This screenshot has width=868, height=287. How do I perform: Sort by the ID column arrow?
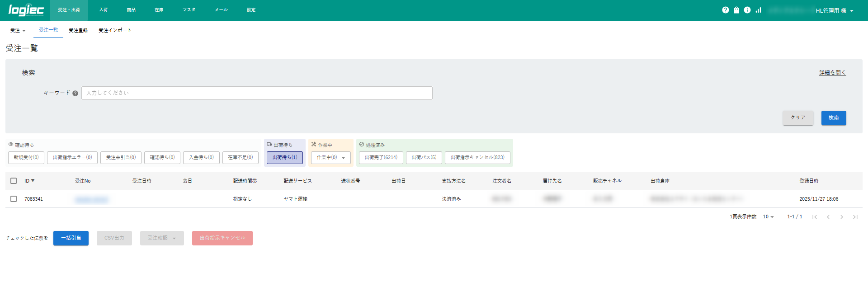(33, 181)
